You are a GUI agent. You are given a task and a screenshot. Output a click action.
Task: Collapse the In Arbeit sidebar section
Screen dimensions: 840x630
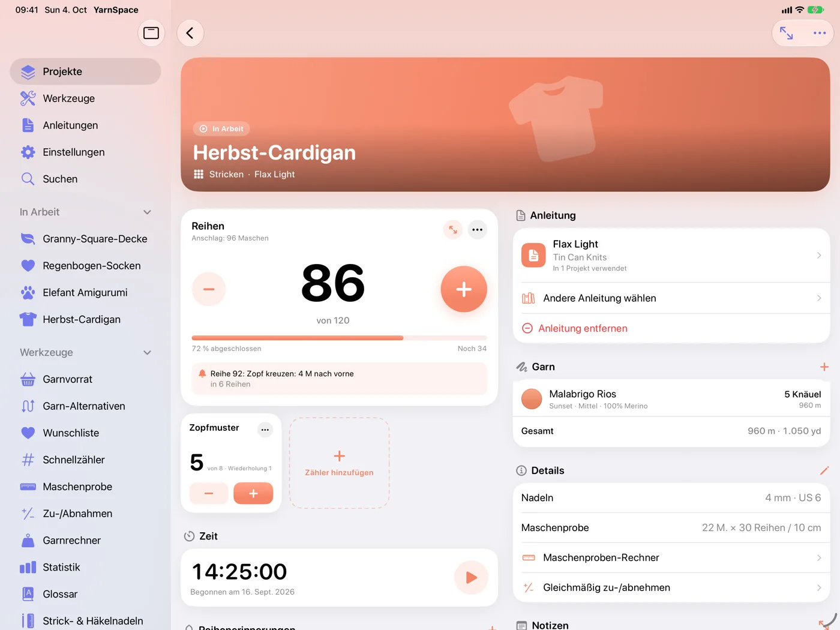148,212
